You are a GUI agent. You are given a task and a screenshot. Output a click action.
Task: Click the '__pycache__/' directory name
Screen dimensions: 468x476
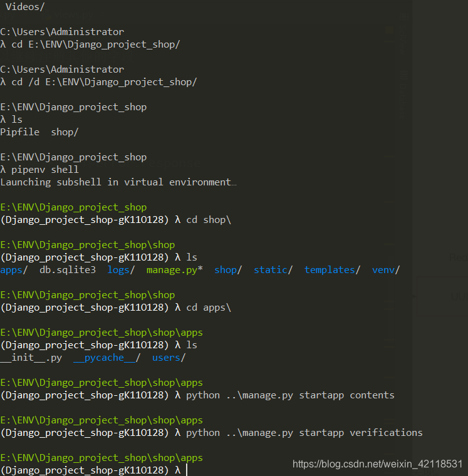(107, 358)
